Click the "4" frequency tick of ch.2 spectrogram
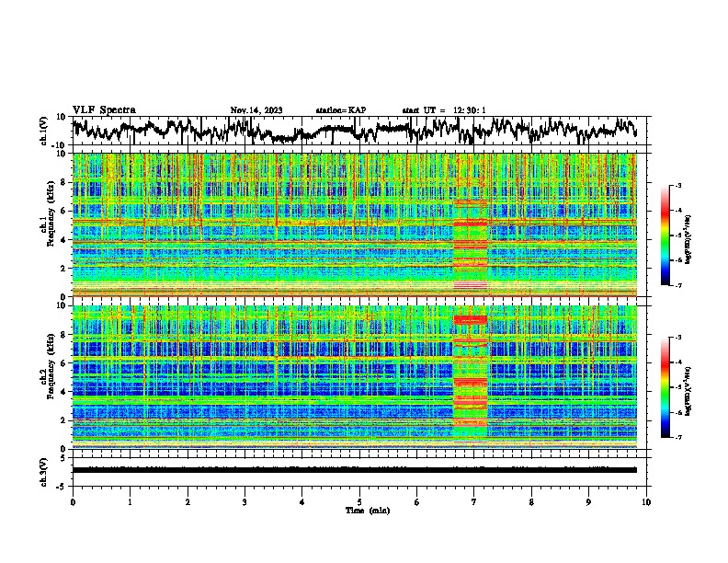Screen dimensions: 728x563 click(63, 392)
